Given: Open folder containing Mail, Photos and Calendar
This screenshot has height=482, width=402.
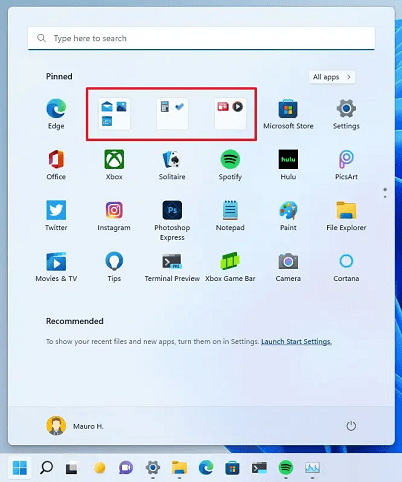Looking at the screenshot, I should tap(114, 114).
